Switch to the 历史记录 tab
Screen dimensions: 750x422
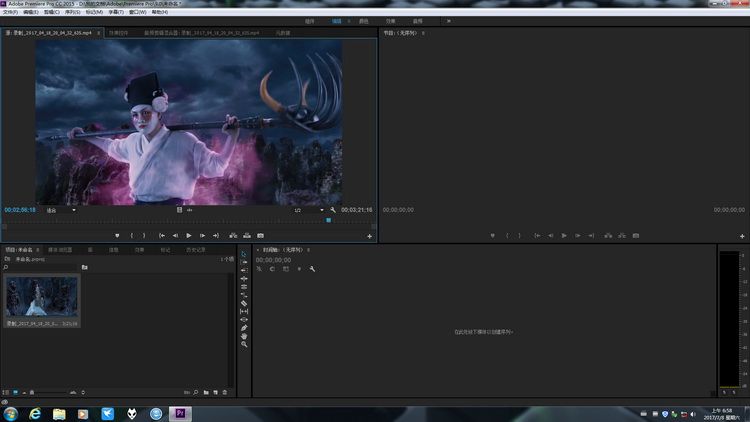point(196,250)
